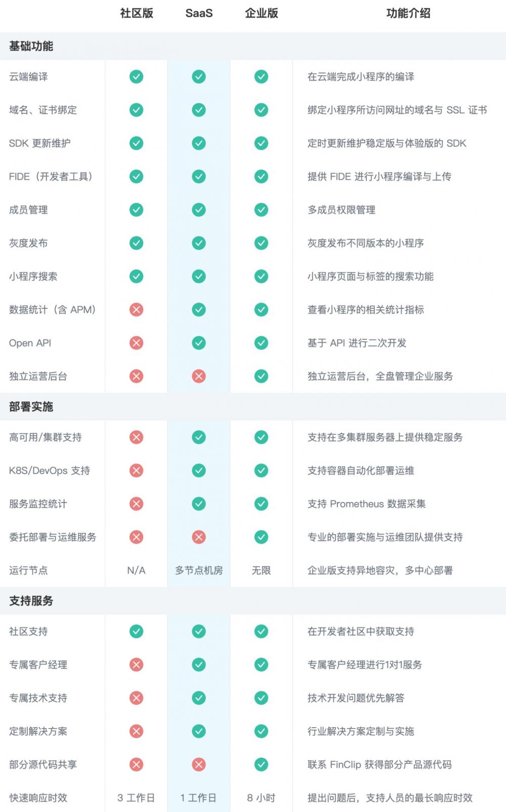Select the 企业版 column header
Viewport: 506px width, 812px height.
(x=262, y=14)
